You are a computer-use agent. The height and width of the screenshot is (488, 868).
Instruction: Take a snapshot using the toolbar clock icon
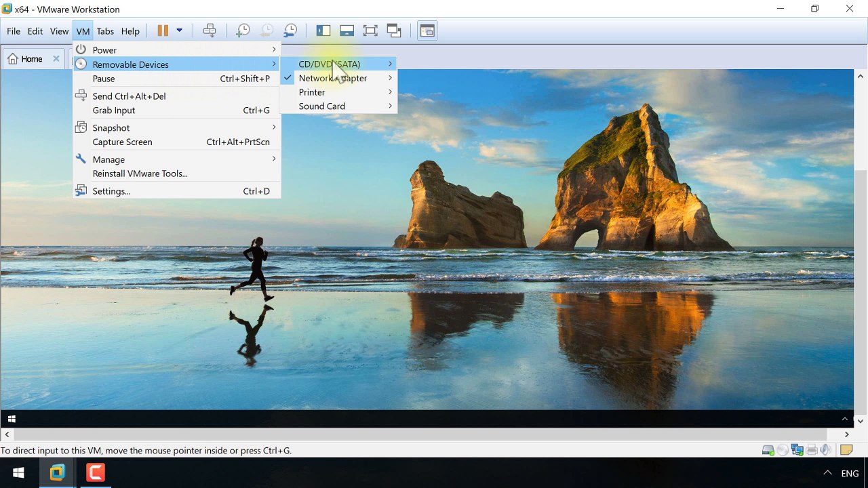pyautogui.click(x=243, y=30)
